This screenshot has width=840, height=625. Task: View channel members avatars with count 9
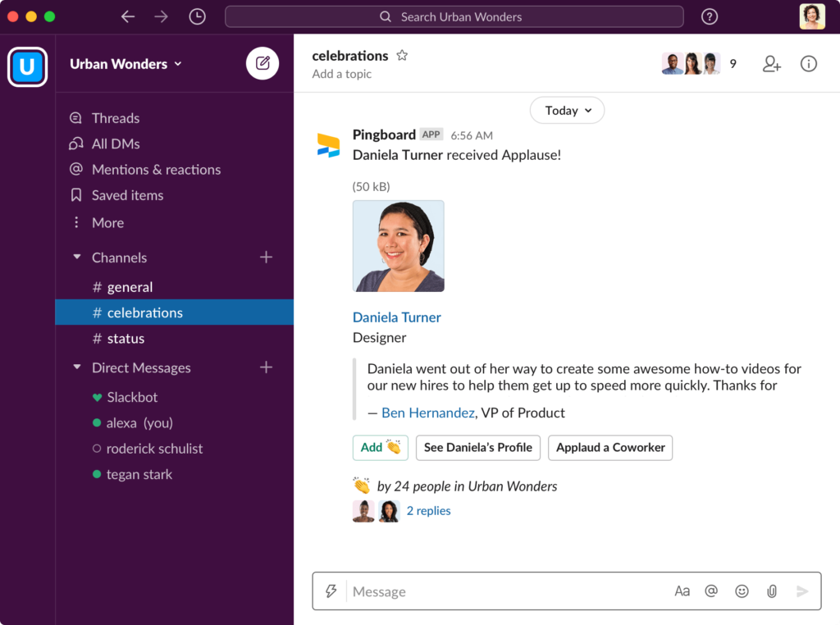tap(699, 64)
